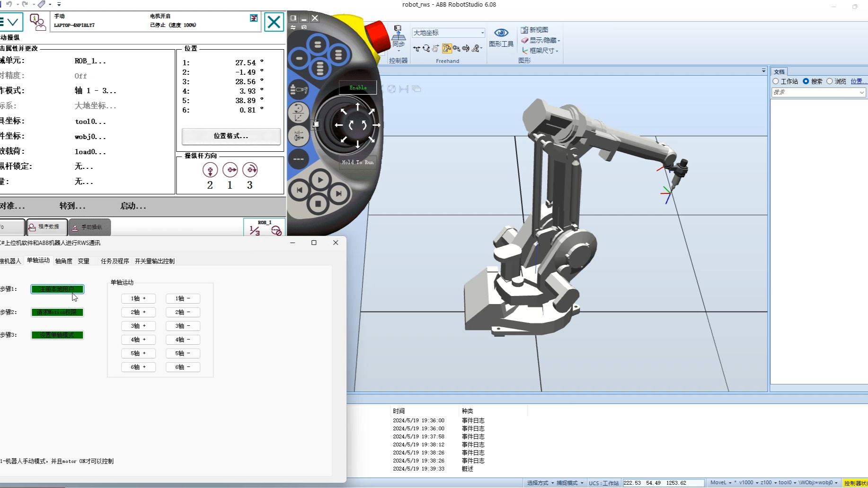This screenshot has height=488, width=868.
Task: Change work object wobj0...
Action: [90, 137]
